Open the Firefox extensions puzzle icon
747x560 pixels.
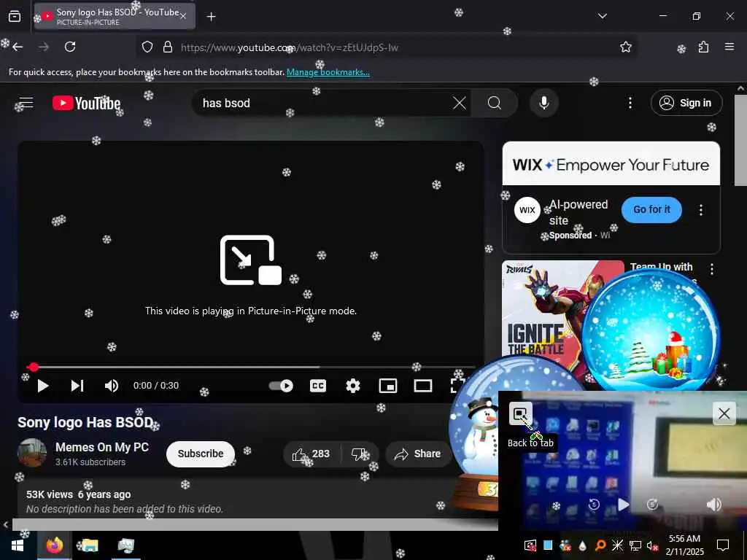click(x=703, y=47)
